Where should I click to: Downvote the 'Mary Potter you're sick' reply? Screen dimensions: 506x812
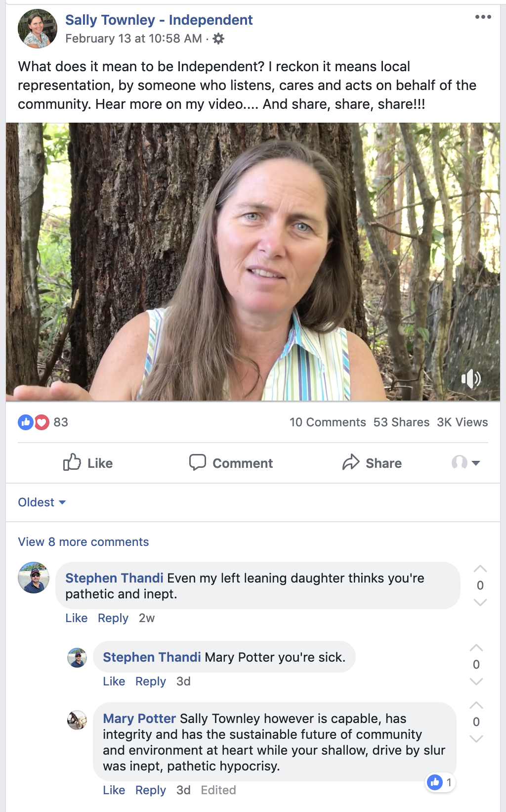(476, 681)
